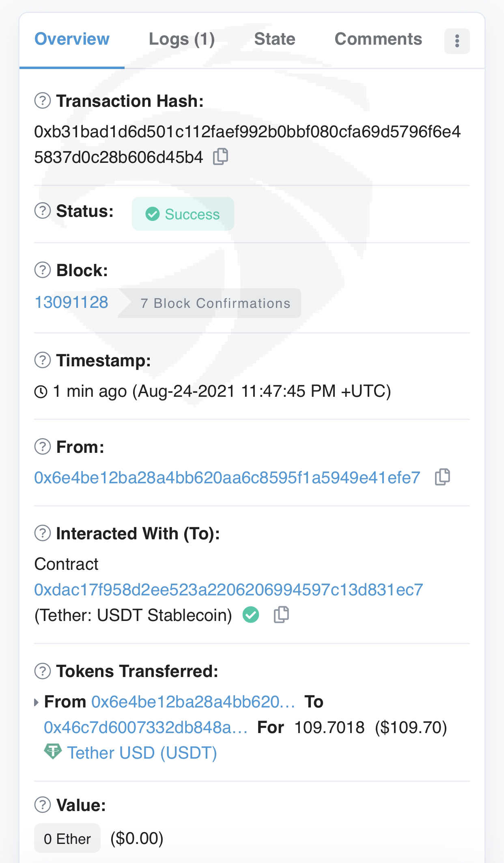Click the Timestamp help question icon
The width and height of the screenshot is (504, 863).
[43, 360]
